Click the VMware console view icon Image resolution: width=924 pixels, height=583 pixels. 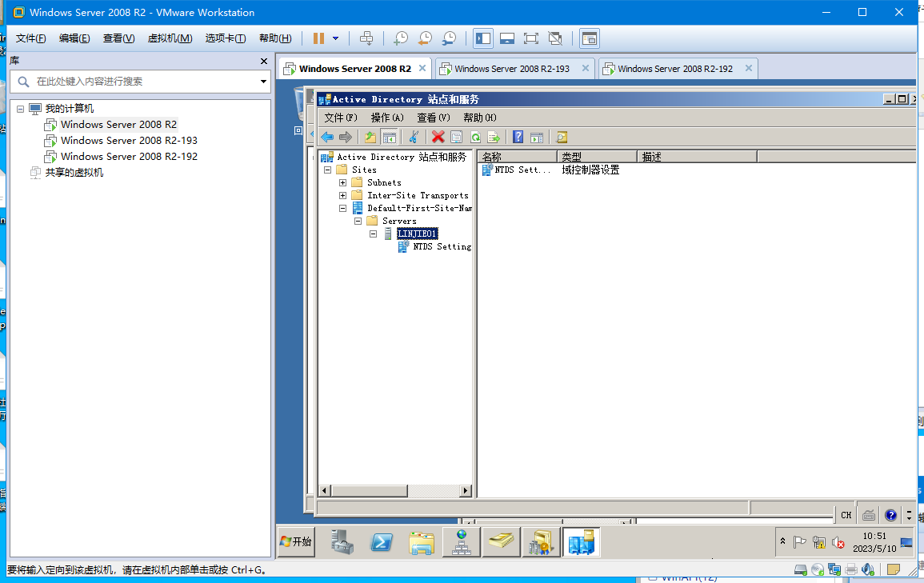click(x=590, y=38)
